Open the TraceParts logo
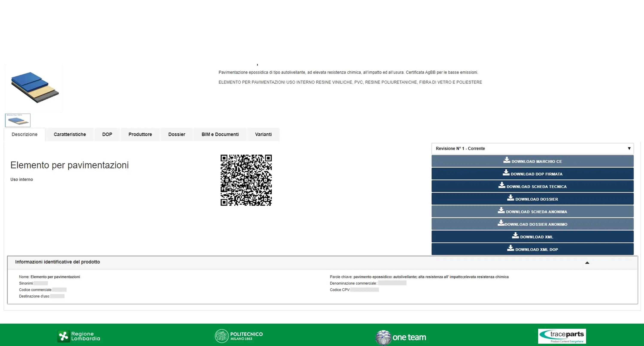The height and width of the screenshot is (346, 644). (x=562, y=336)
